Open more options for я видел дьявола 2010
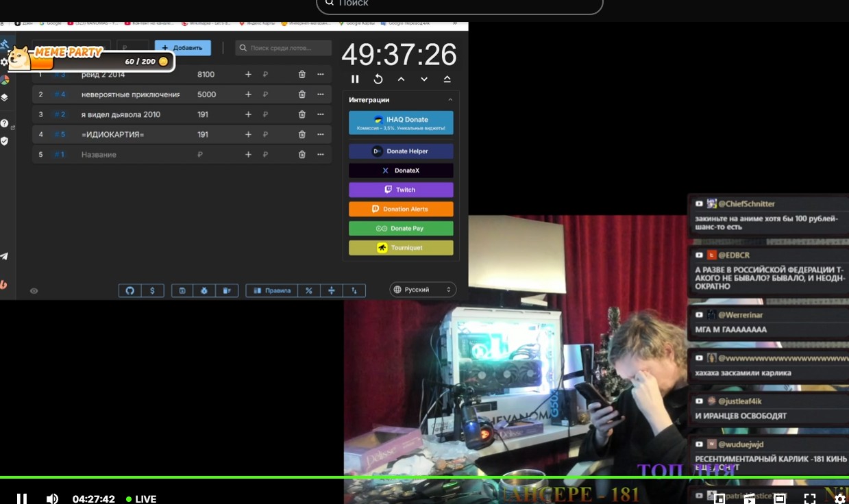This screenshot has width=849, height=504. click(x=320, y=114)
